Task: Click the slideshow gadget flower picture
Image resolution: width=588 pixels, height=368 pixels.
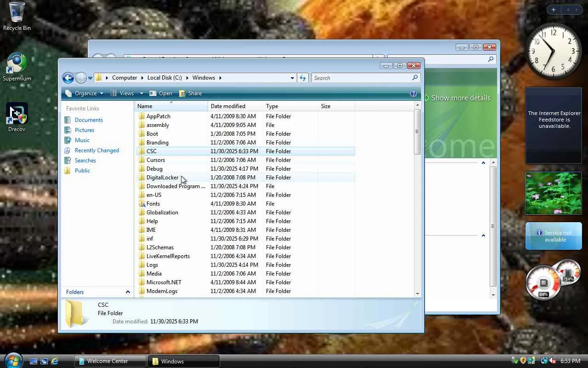Action: [554, 193]
